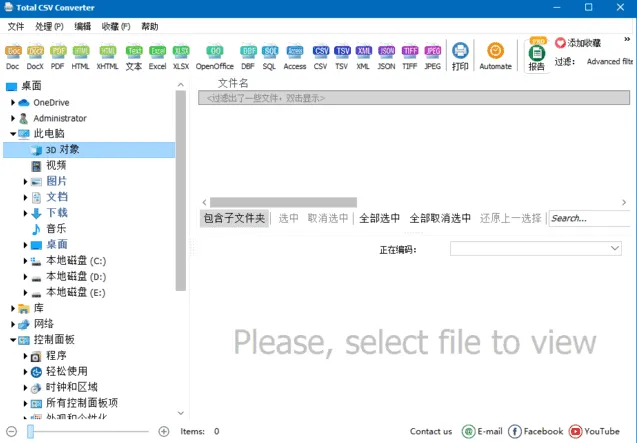This screenshot has height=443, width=637.
Task: Convert to TSV format
Action: (342, 56)
